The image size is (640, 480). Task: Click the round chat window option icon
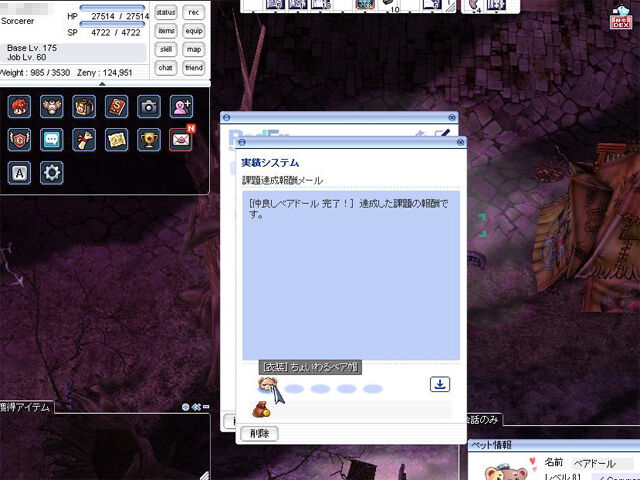tap(186, 407)
